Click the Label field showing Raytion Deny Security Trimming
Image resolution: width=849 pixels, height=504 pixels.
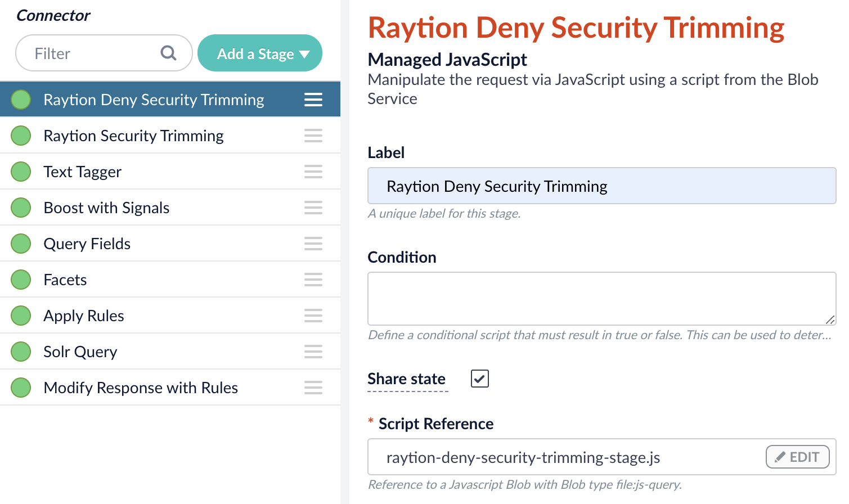(x=601, y=186)
